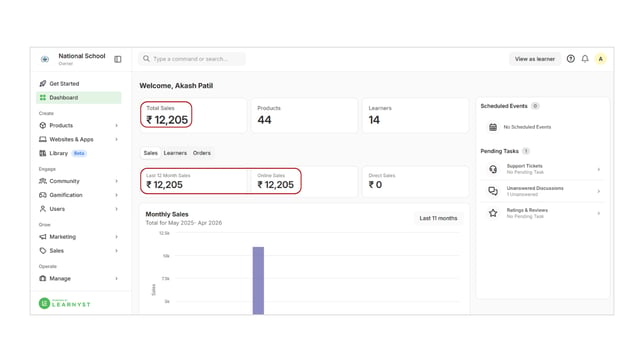Expand the Manage chevron

pyautogui.click(x=117, y=278)
